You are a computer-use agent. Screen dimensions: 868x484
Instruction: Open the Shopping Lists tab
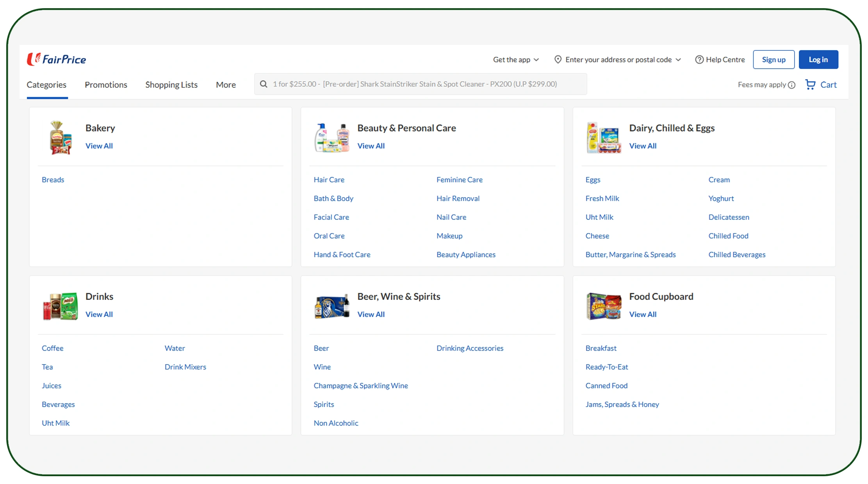(171, 85)
